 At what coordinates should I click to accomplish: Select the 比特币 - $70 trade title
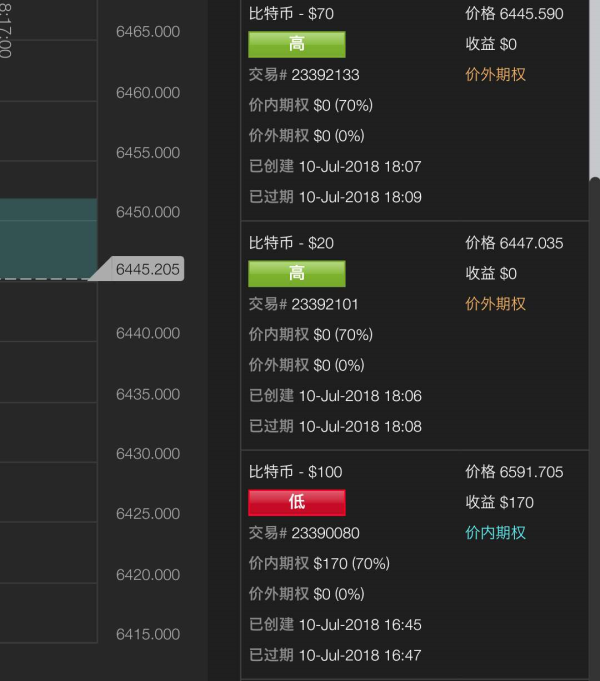coord(291,14)
